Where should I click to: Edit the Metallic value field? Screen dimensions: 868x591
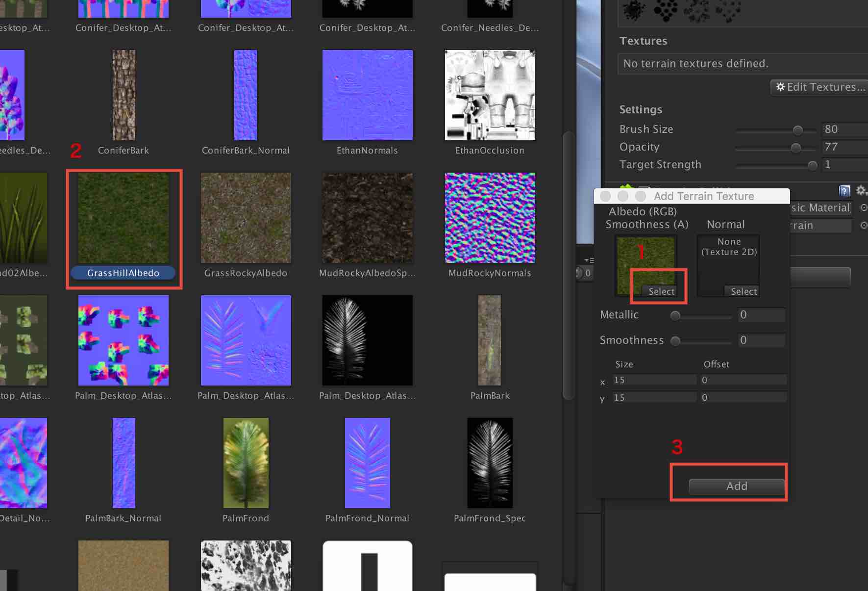tap(762, 314)
